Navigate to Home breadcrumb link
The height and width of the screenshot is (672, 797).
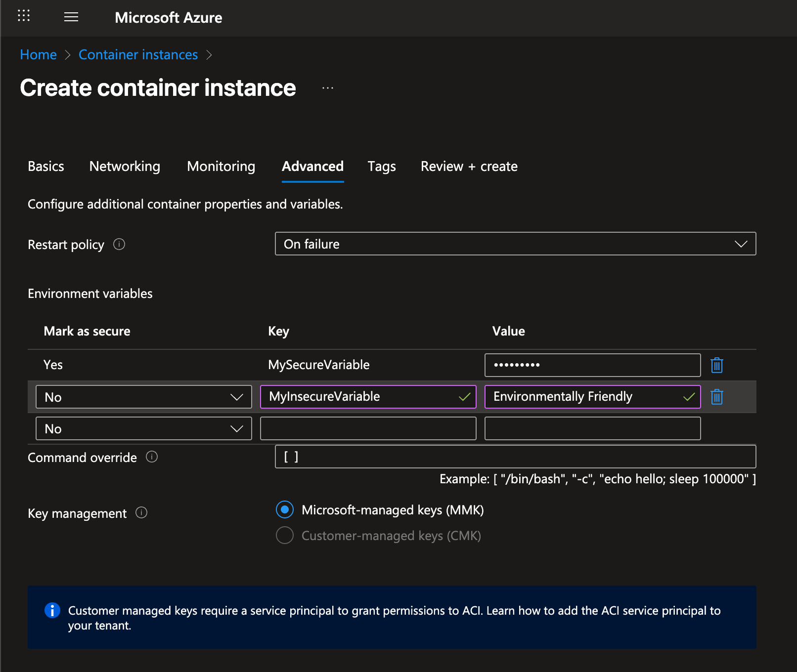pos(38,55)
